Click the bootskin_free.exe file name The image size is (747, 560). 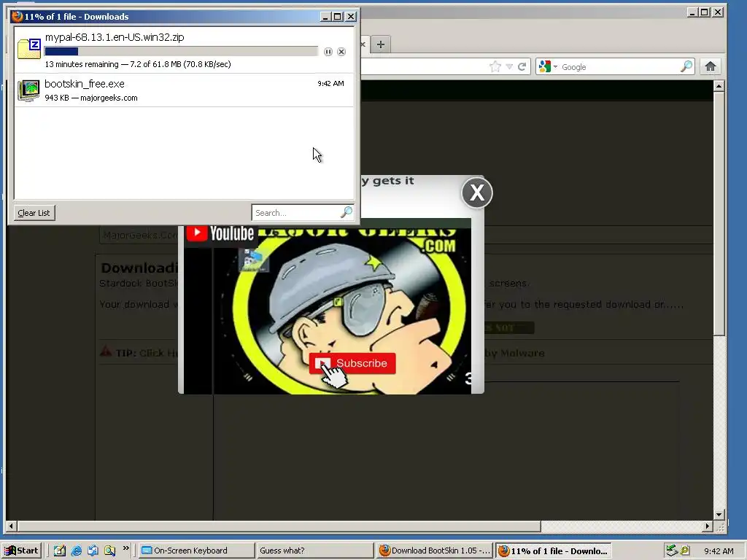click(85, 84)
